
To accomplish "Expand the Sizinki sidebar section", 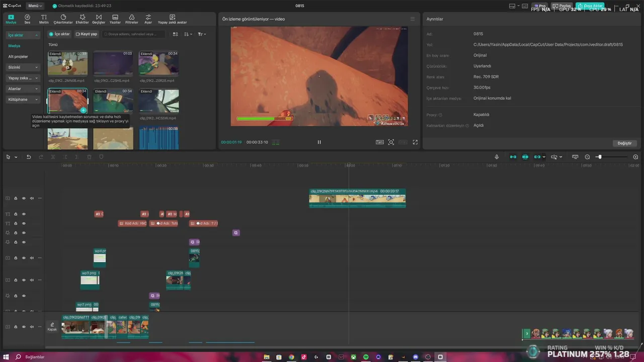I will pos(23,67).
